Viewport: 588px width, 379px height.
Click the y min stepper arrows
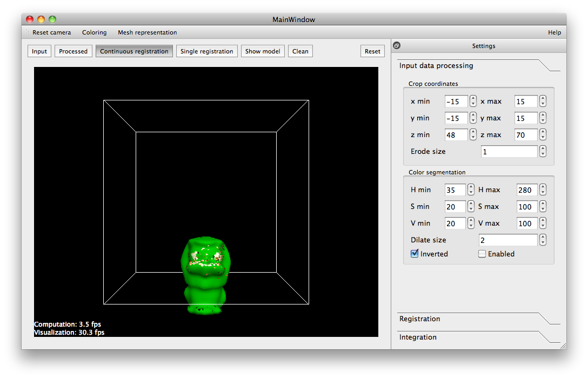(473, 118)
